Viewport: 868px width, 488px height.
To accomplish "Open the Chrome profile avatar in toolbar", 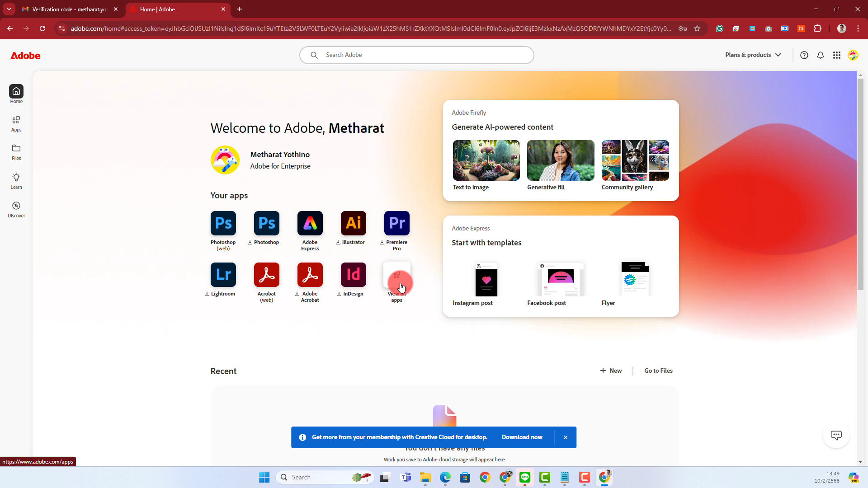I will click(x=842, y=28).
